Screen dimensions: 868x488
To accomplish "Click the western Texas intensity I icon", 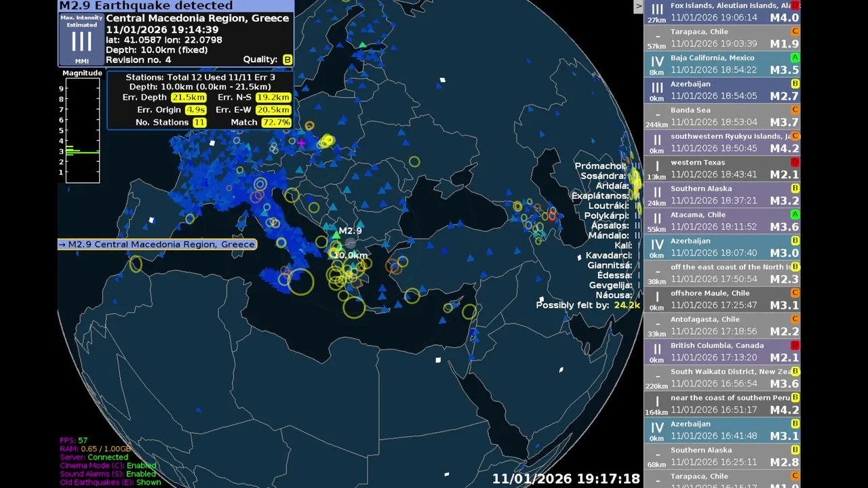I will [657, 166].
